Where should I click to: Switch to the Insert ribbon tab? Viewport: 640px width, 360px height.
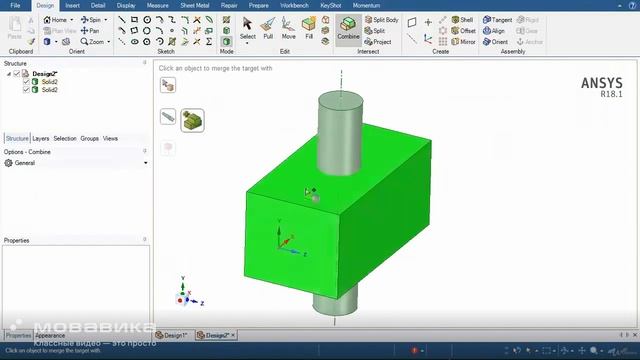click(x=72, y=5)
